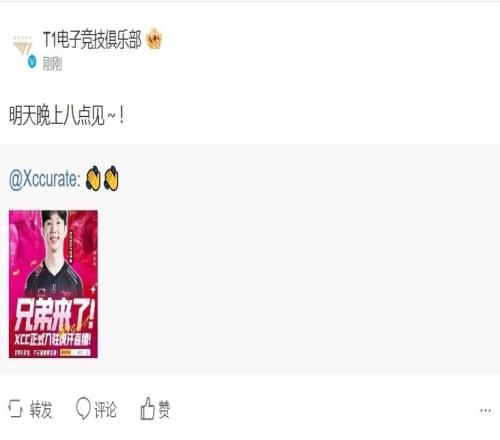This screenshot has height=440, width=500.
Task: Click the XCC stream announcement banner text
Action: (53, 340)
